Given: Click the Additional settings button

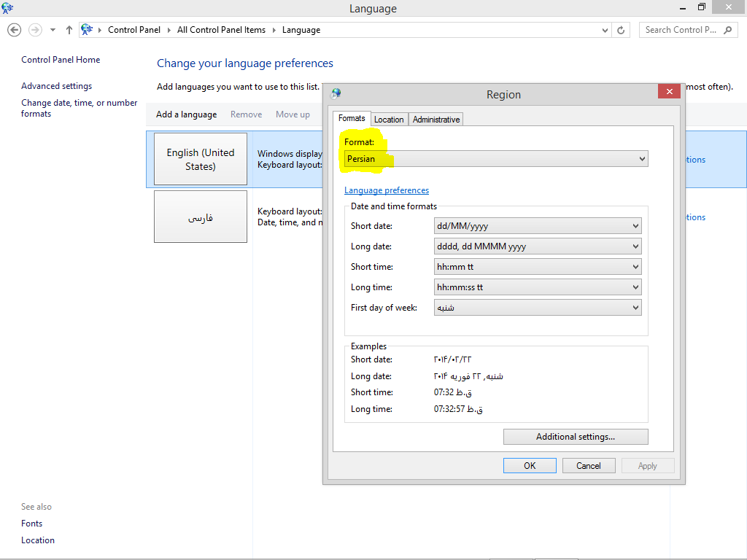Looking at the screenshot, I should pos(576,437).
